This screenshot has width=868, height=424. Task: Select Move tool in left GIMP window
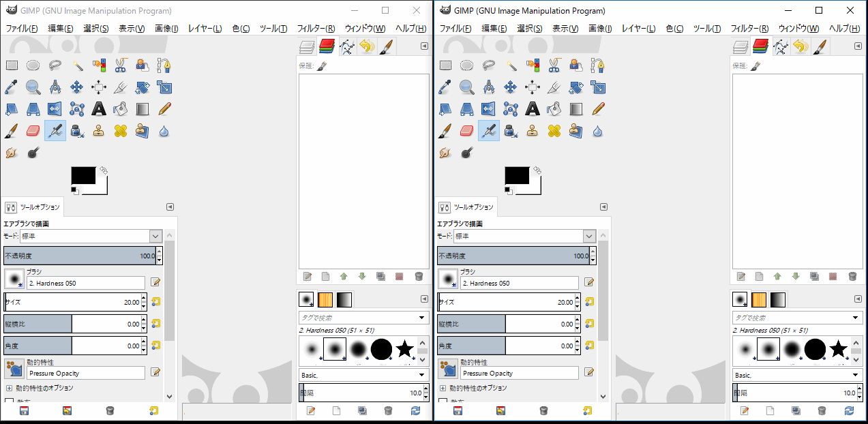[77, 87]
